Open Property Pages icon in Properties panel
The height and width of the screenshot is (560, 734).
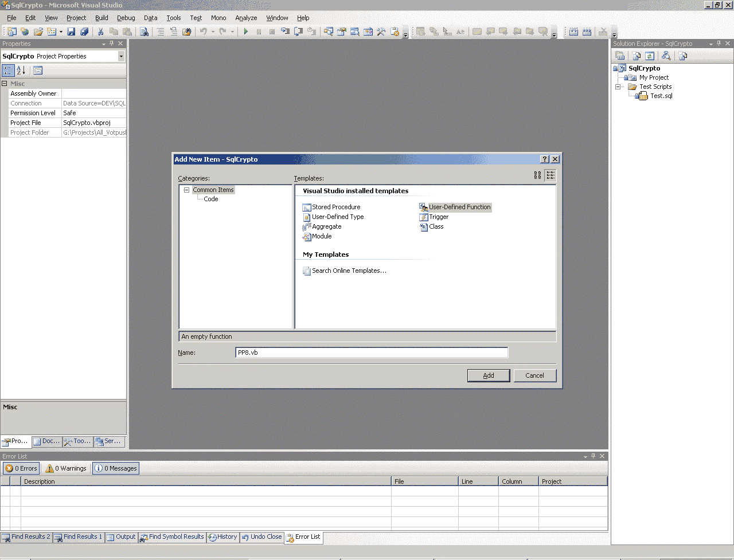tap(38, 71)
